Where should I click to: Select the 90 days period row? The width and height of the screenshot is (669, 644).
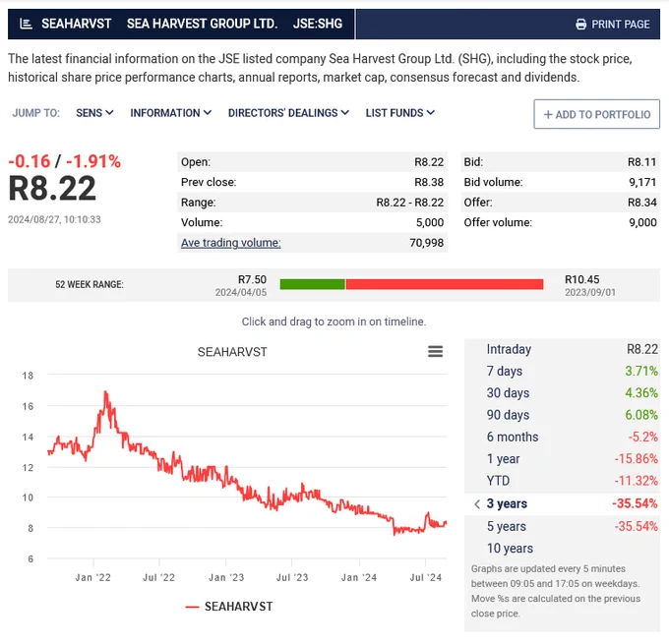click(x=562, y=415)
